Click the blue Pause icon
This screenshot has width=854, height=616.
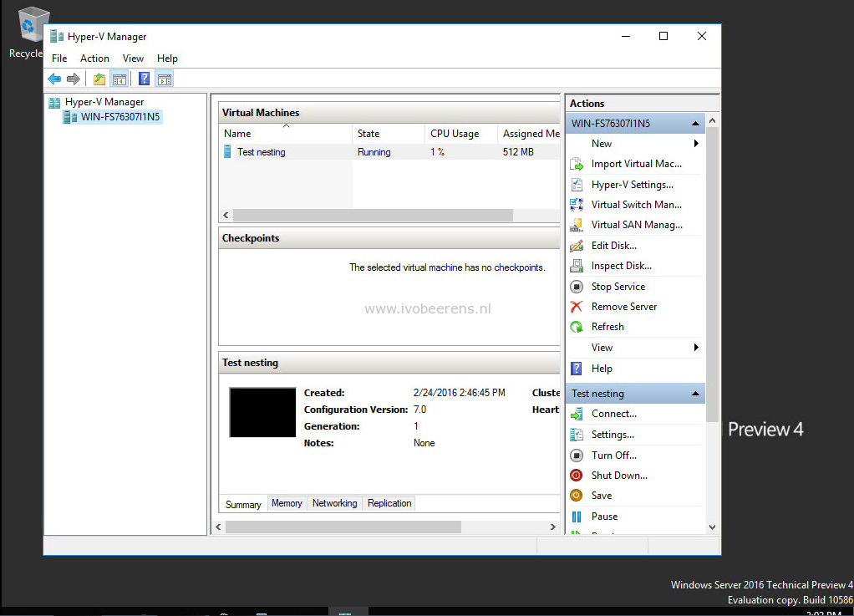pos(577,517)
